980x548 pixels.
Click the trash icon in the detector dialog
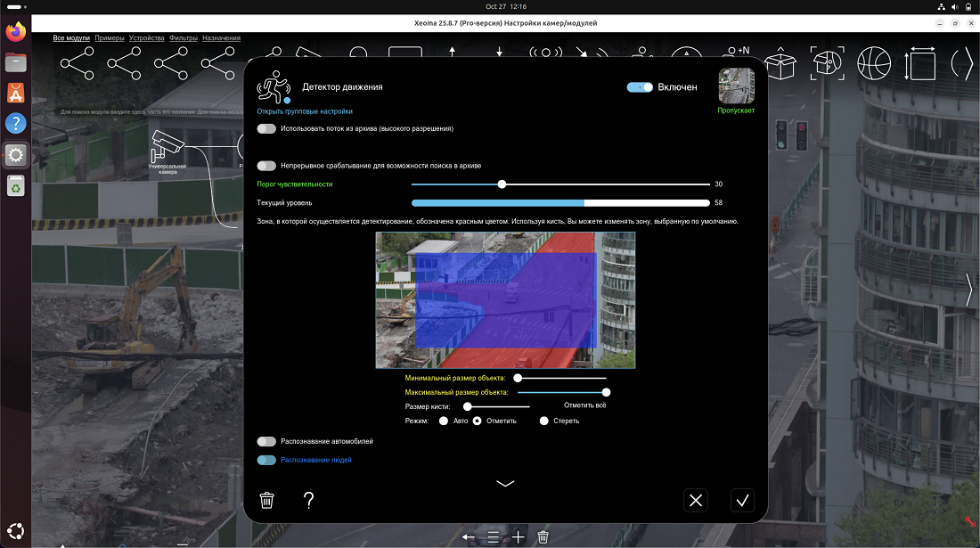pos(266,500)
